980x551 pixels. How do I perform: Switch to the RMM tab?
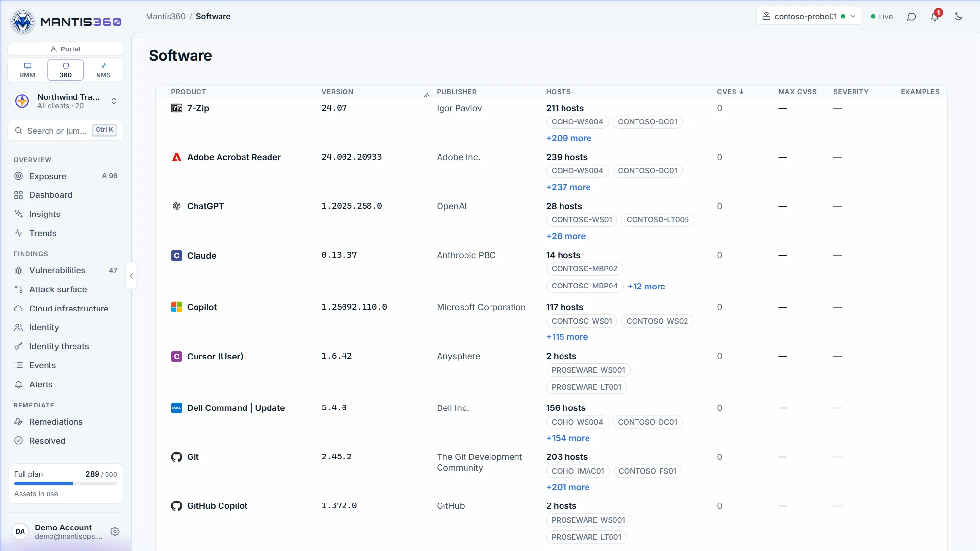[x=27, y=70]
